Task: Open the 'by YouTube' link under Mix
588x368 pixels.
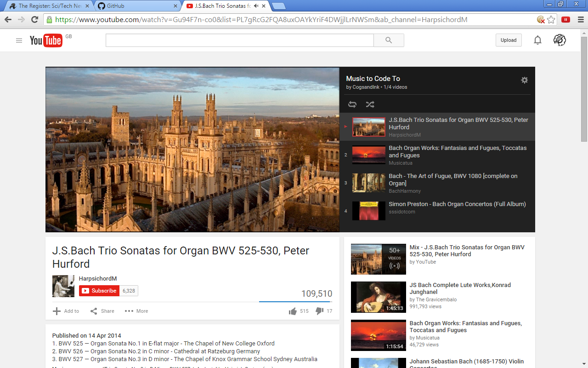Action: (423, 262)
